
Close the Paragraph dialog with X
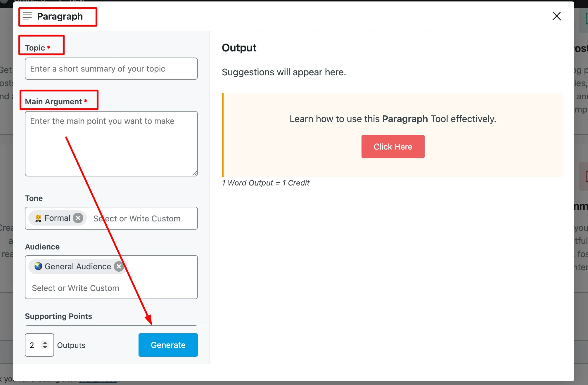[x=556, y=16]
